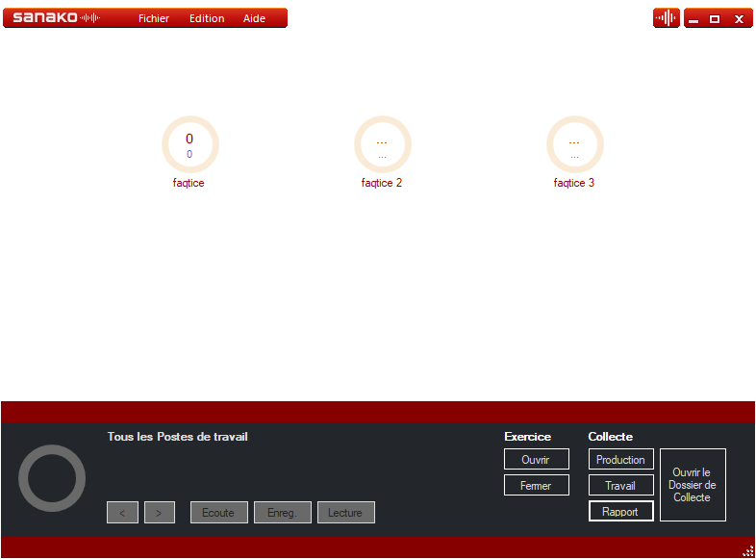
Task: Click the Rapport button
Action: click(x=620, y=512)
